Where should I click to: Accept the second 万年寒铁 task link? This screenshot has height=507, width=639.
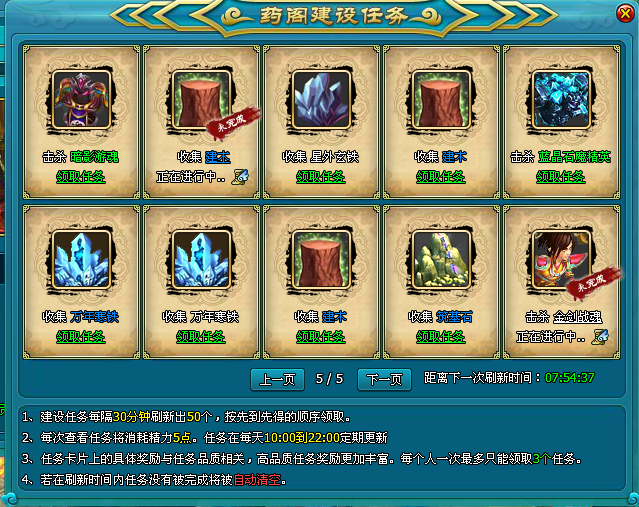pos(201,337)
